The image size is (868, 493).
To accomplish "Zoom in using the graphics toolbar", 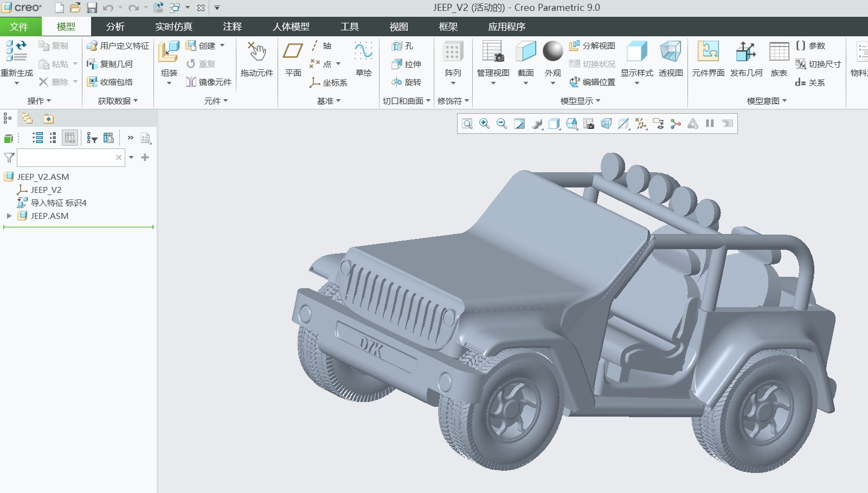I will 485,124.
